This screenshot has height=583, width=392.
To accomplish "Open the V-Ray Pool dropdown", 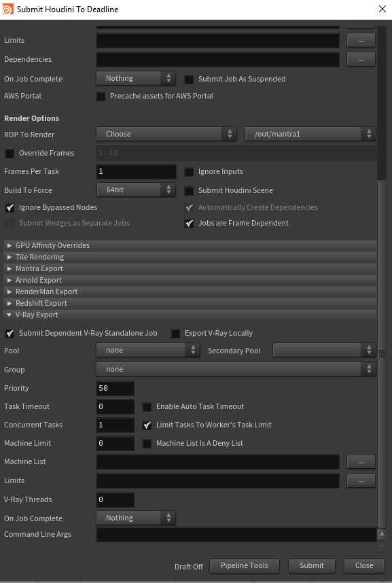I will coord(148,350).
